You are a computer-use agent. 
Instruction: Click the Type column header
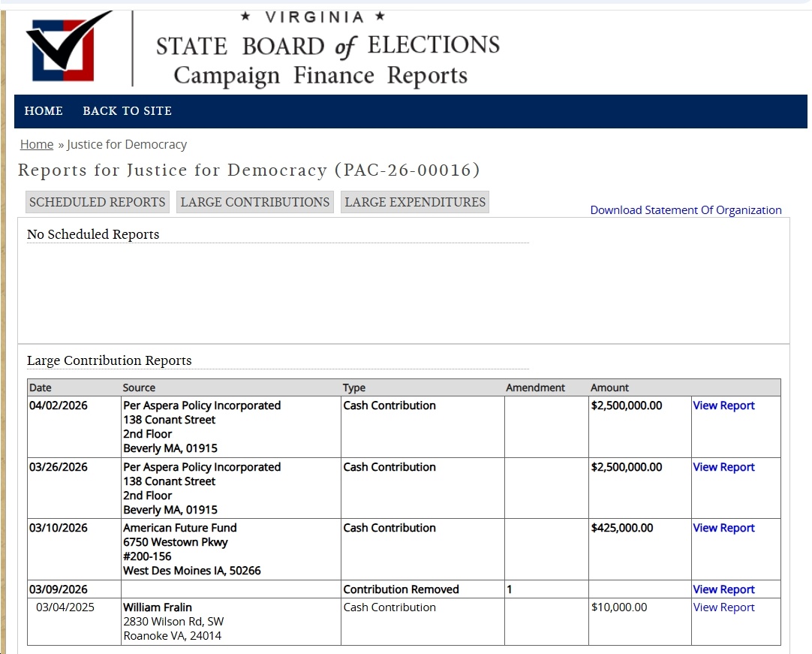354,387
